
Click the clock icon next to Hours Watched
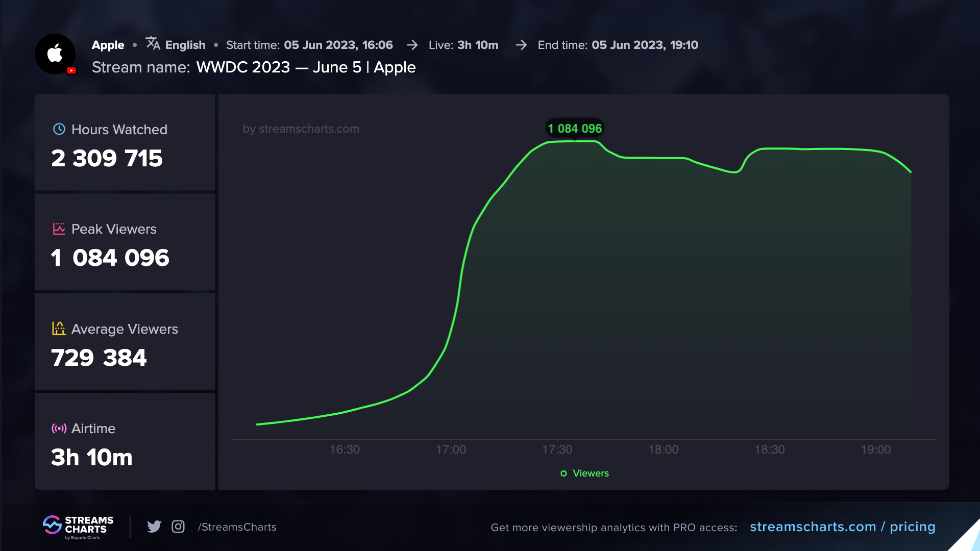pos(58,129)
